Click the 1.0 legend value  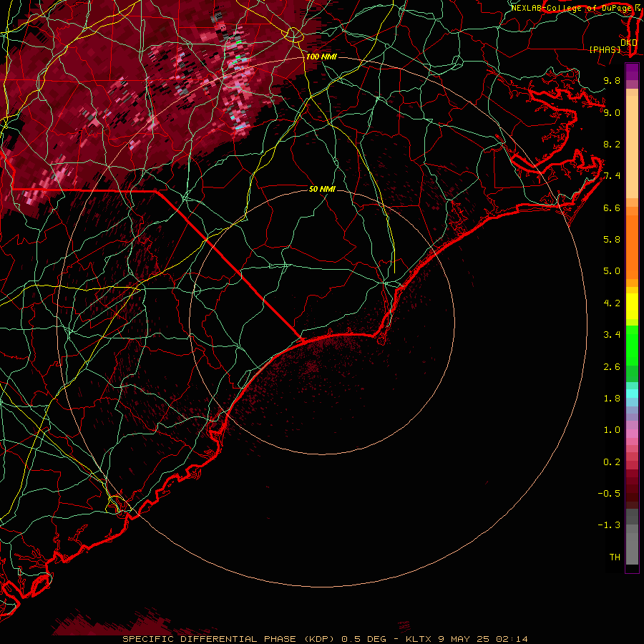click(x=612, y=430)
